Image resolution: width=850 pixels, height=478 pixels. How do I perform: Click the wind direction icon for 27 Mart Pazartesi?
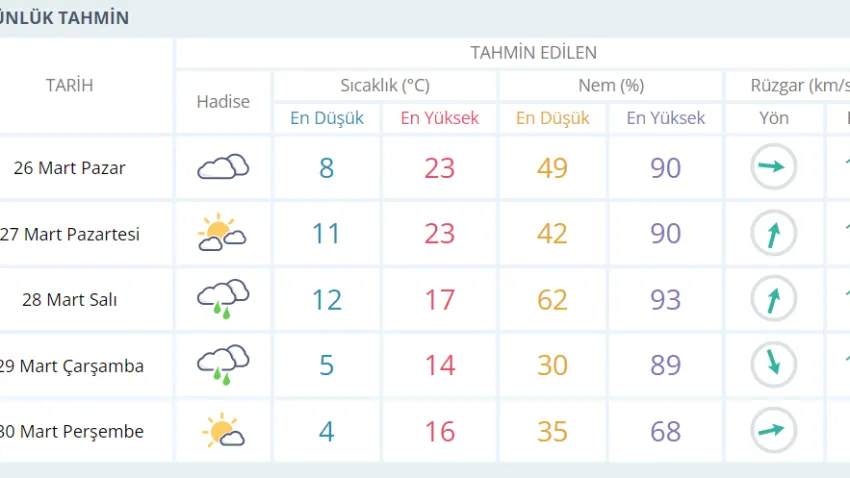coord(773,233)
